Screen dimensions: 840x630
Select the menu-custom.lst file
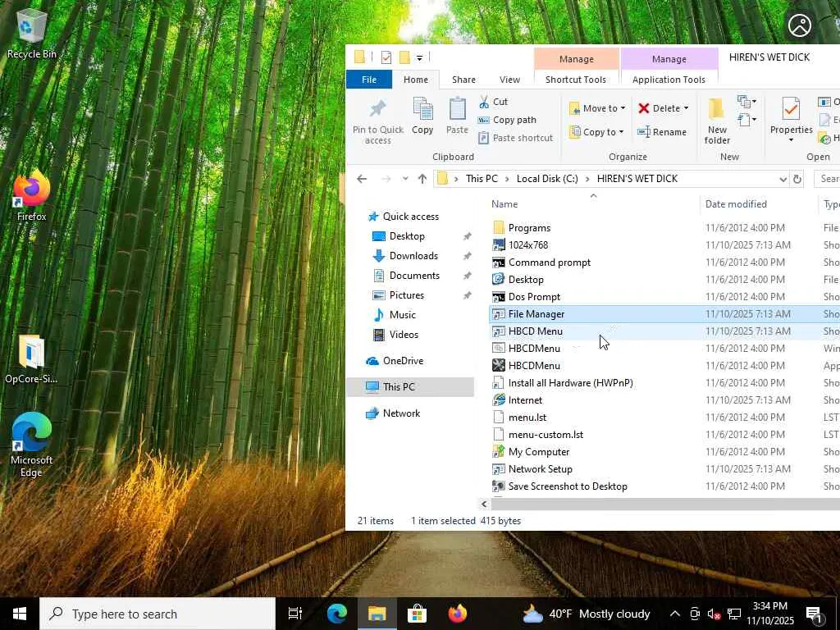(546, 435)
